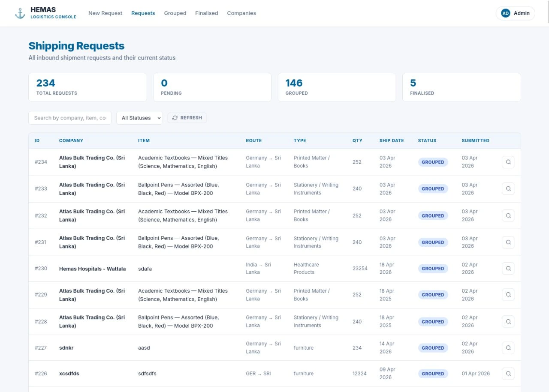The image size is (549, 392).
Task: Click the SHIP DATE column header
Action: [x=392, y=141]
